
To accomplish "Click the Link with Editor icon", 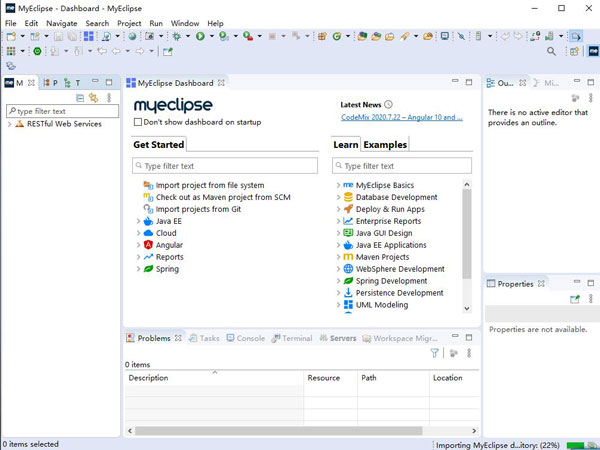I will click(x=93, y=97).
